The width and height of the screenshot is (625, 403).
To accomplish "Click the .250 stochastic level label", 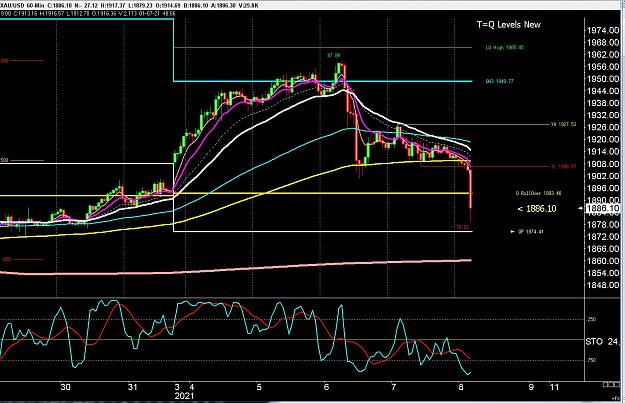I will point(591,319).
